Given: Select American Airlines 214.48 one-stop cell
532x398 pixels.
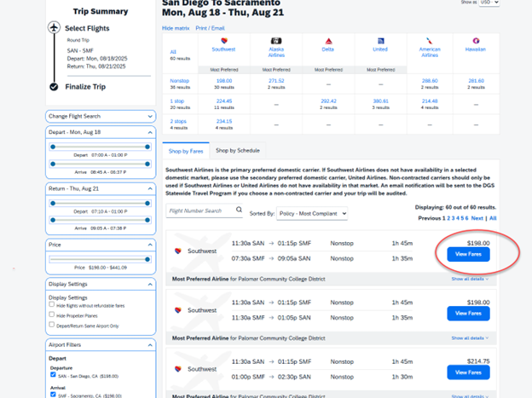Looking at the screenshot, I should pos(430,101).
